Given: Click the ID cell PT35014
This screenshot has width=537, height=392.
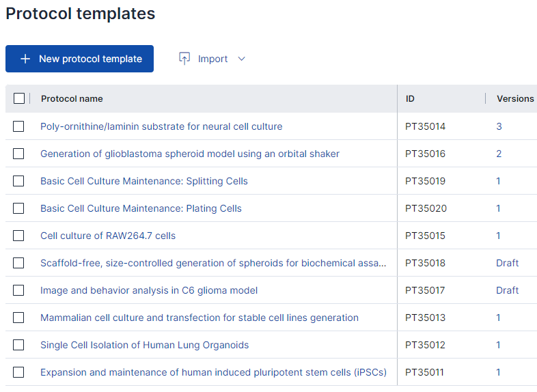Looking at the screenshot, I should point(426,126).
